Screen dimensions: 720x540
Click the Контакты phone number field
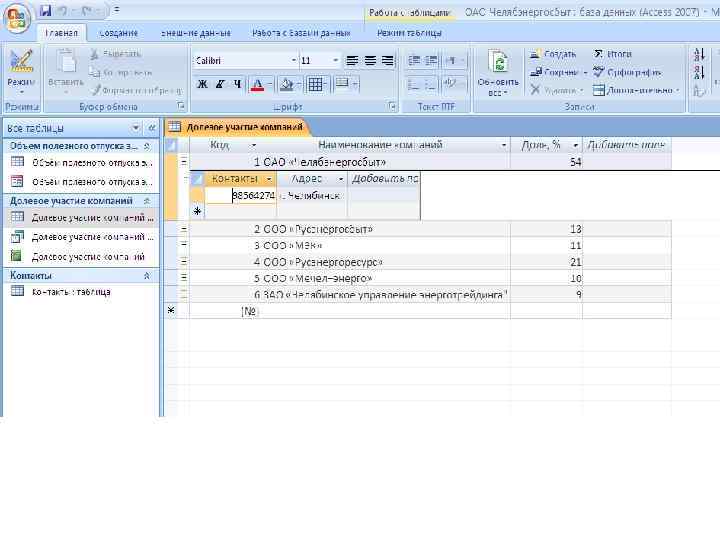click(241, 196)
